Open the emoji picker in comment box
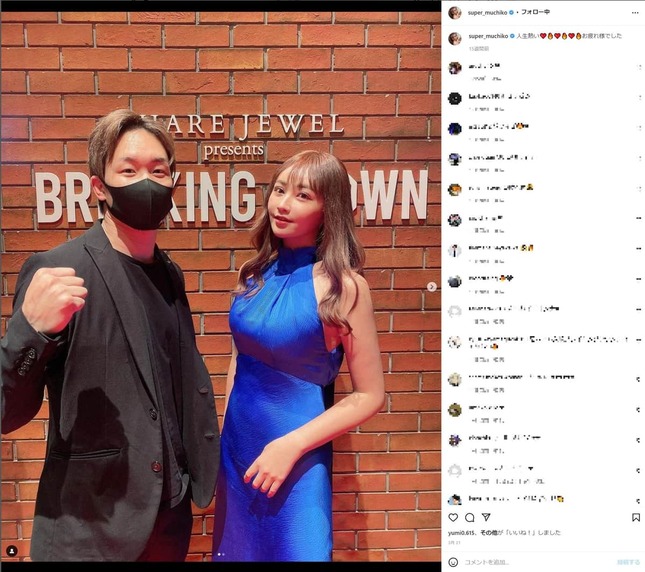Image resolution: width=645 pixels, height=572 pixels. coord(453,562)
